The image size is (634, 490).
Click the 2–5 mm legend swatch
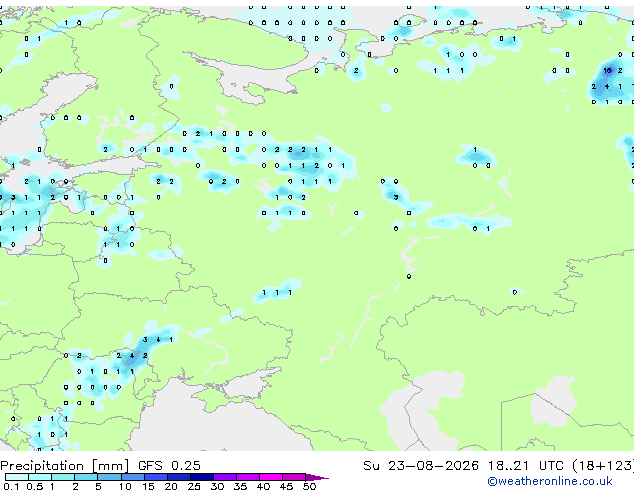[86, 477]
